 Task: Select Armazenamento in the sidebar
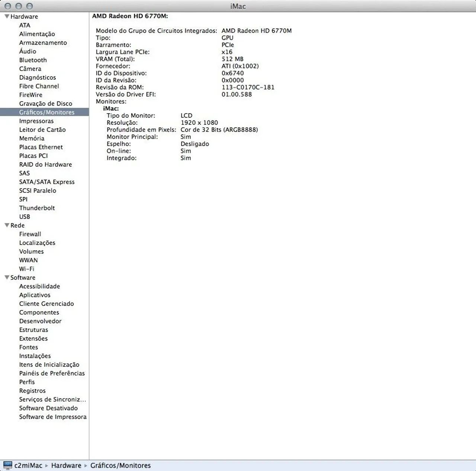(x=43, y=43)
